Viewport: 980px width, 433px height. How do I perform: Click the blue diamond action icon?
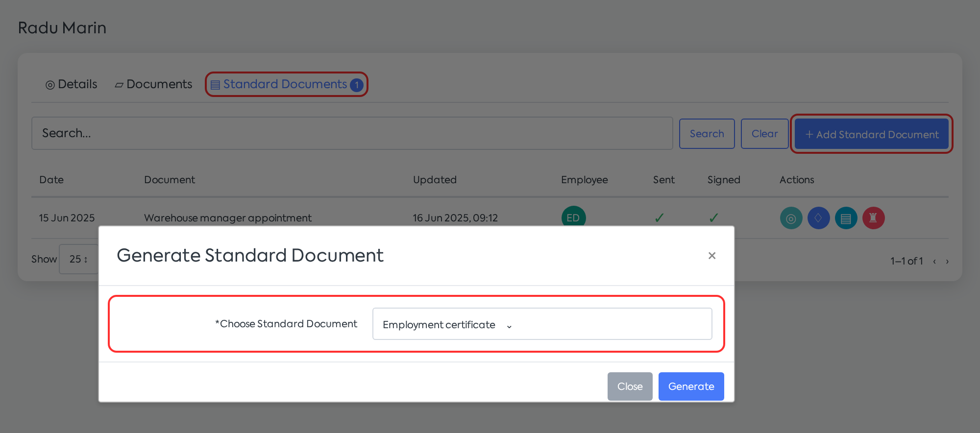pos(818,218)
